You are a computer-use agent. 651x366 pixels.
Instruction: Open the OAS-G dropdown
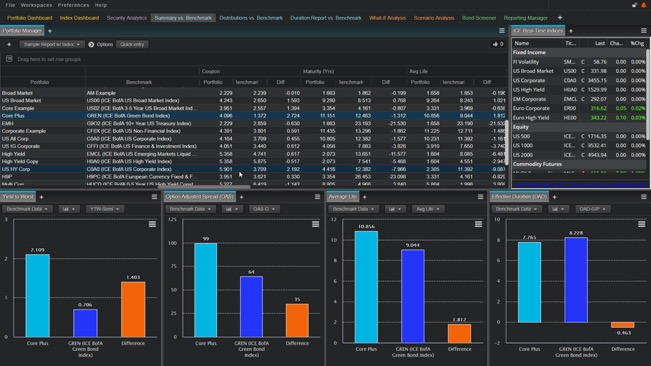[x=264, y=209]
